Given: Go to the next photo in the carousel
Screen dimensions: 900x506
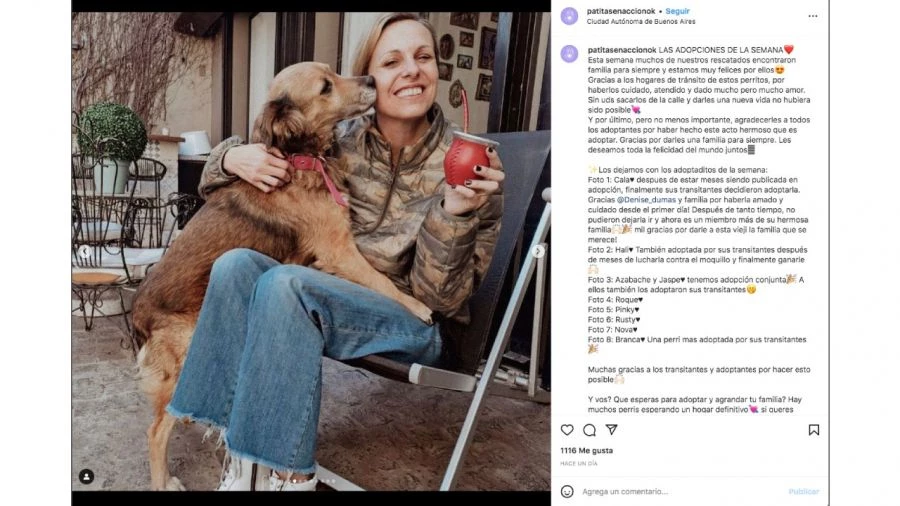Looking at the screenshot, I should coord(538,251).
